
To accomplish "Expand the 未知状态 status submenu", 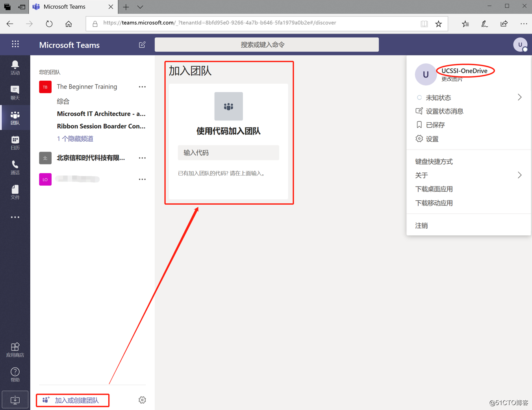I will coord(519,97).
